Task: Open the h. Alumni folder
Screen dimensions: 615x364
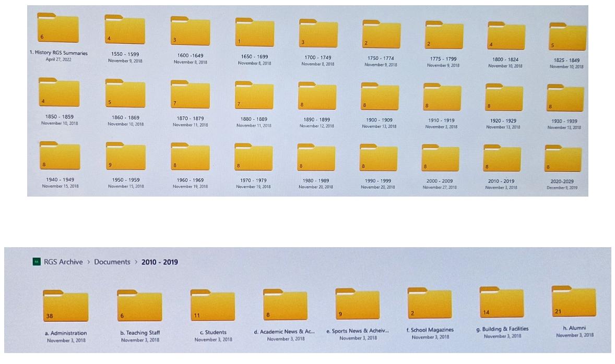Action: 574,301
